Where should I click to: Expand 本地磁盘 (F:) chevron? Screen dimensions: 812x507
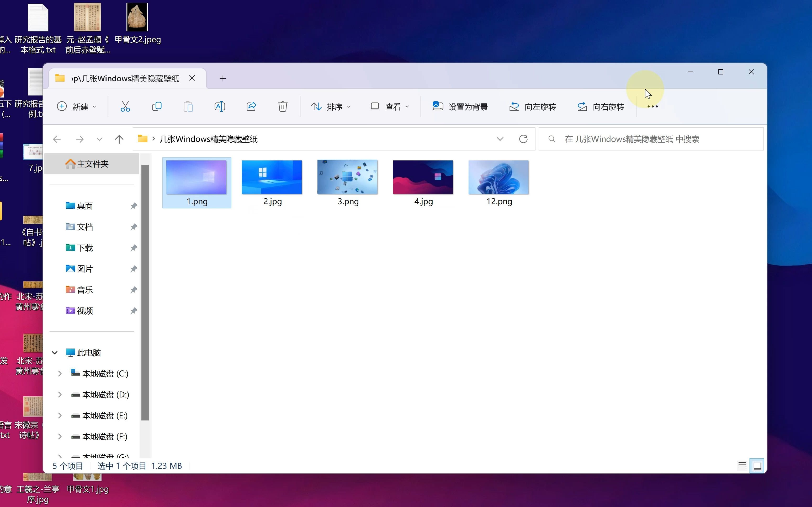[60, 436]
